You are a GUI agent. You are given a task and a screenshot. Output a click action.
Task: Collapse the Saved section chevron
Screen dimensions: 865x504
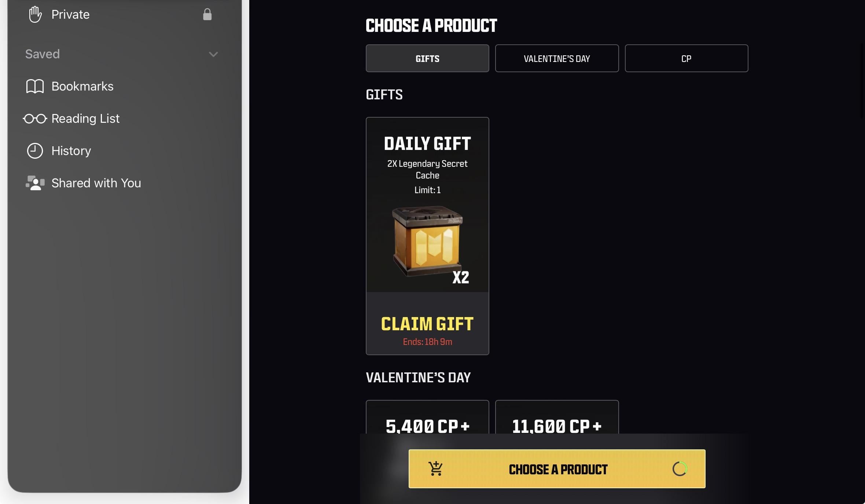[213, 55]
